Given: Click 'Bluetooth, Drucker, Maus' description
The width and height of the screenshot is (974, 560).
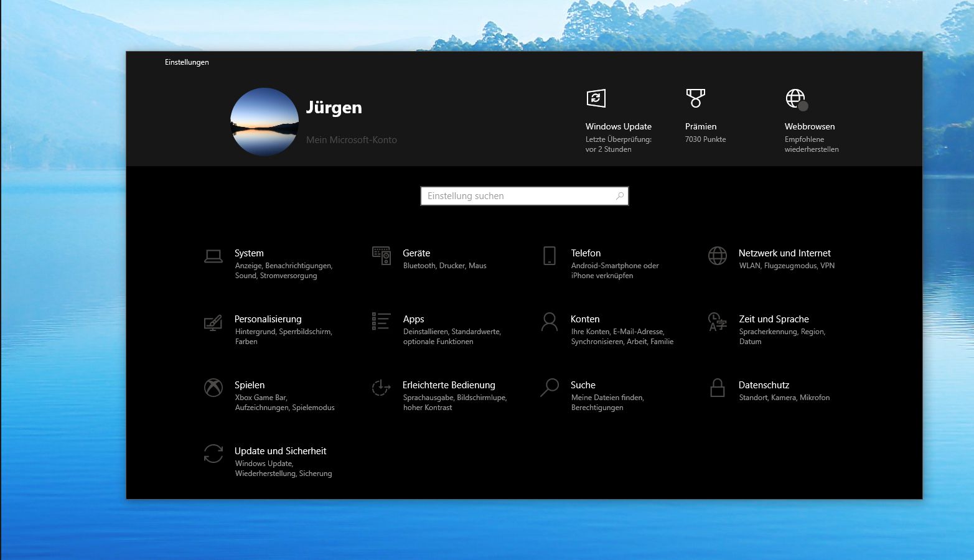Looking at the screenshot, I should click(x=445, y=266).
